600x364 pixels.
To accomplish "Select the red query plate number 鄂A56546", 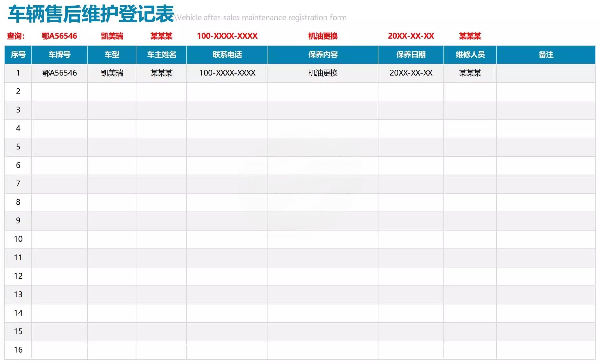I will 59,36.
